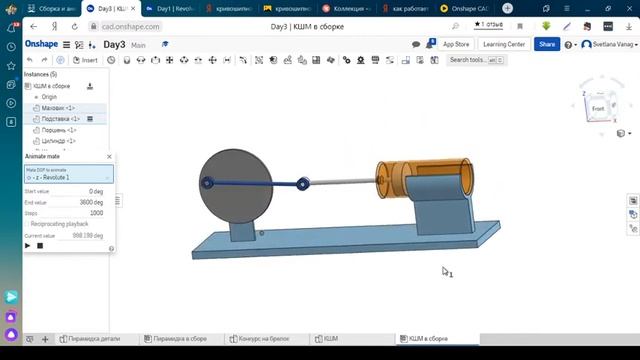Select the Поршень <1> instance
Screen dimensions: 640x360
tap(59, 130)
